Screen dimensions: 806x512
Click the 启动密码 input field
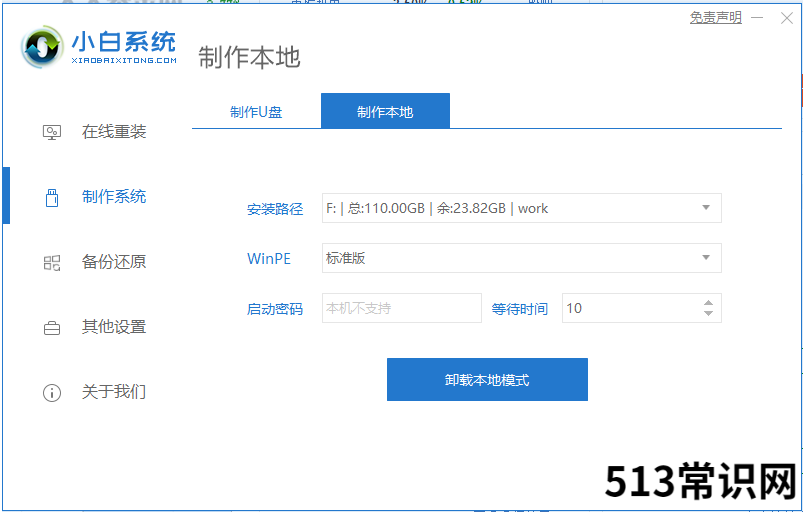click(x=401, y=308)
